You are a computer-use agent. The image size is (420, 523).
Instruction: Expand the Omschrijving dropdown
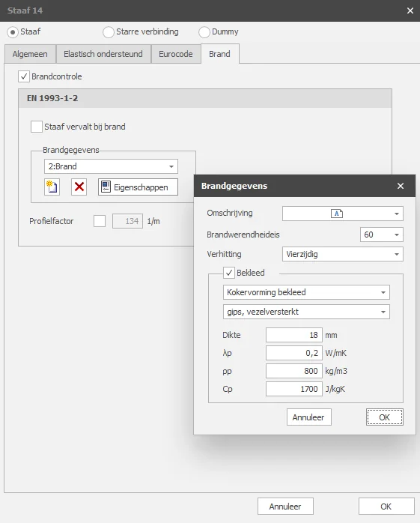tap(396, 214)
